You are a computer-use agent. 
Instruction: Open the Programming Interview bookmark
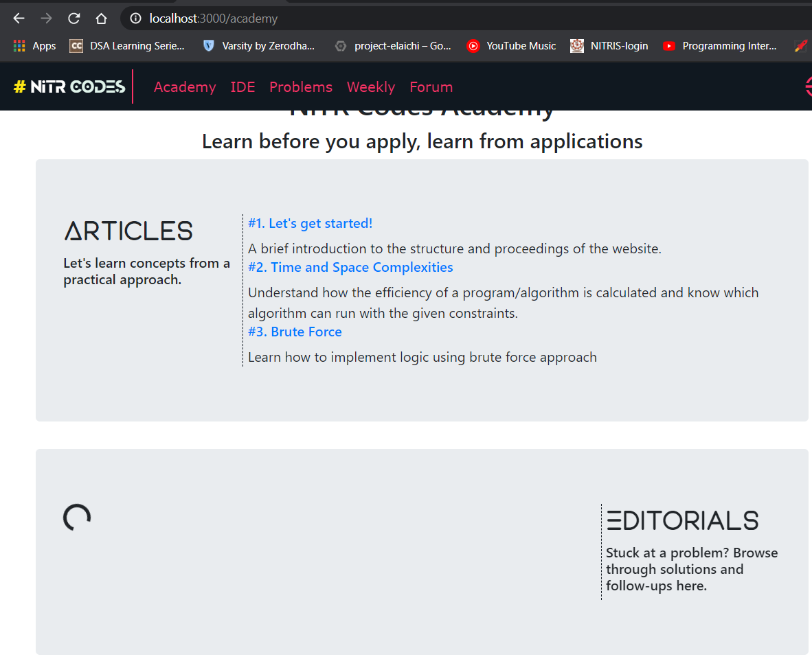pos(721,46)
